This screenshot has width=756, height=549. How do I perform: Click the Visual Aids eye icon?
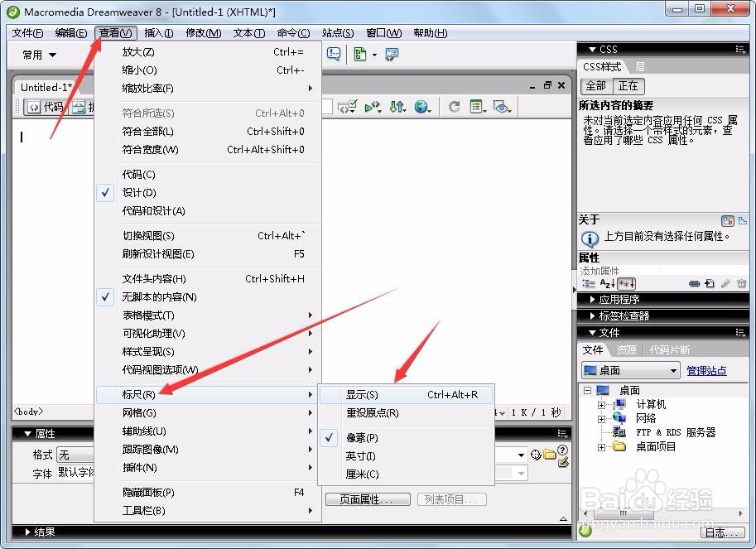pyautogui.click(x=503, y=107)
